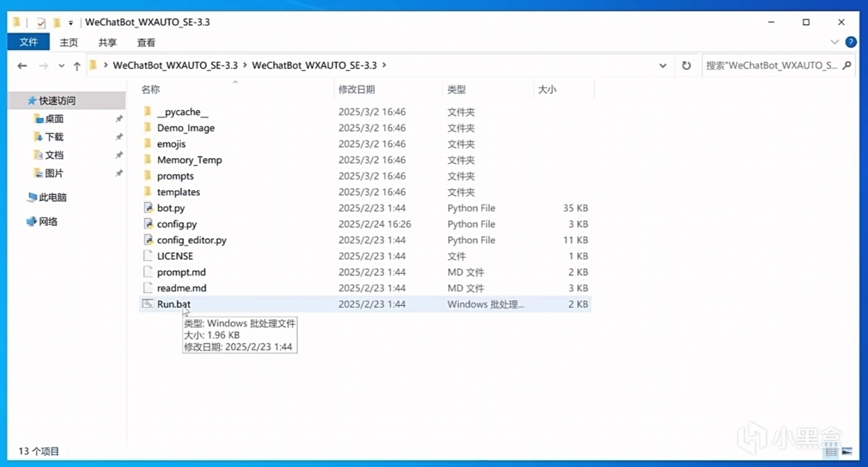Select the readme.md file name

(x=182, y=288)
